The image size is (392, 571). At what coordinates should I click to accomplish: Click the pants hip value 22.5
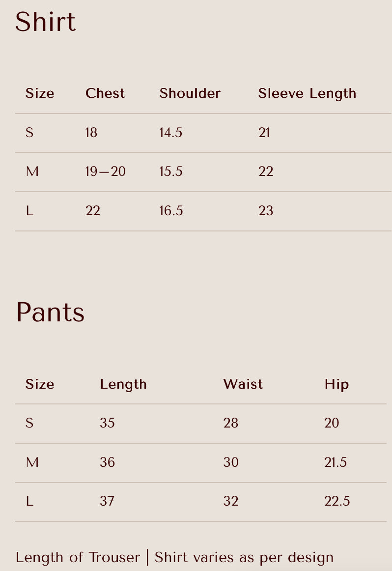coord(337,501)
